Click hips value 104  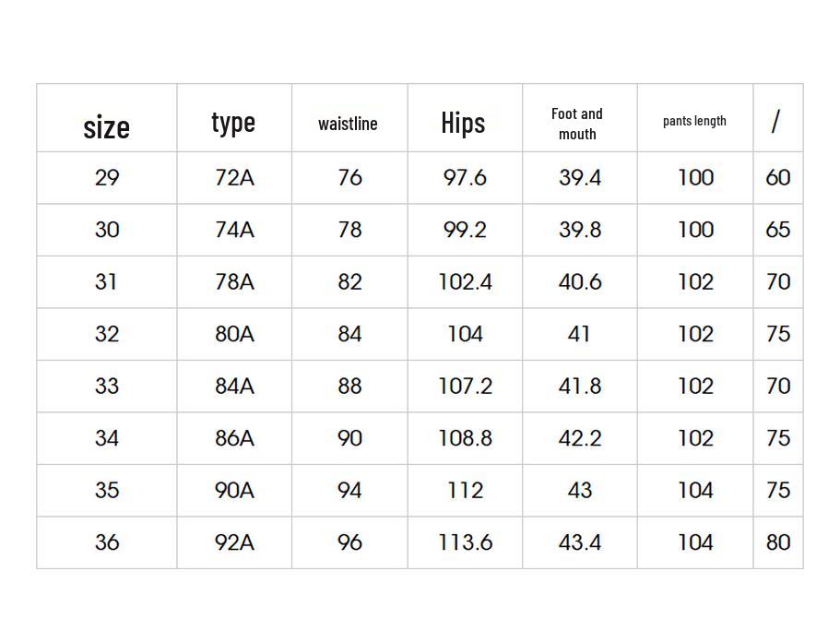[x=465, y=334]
